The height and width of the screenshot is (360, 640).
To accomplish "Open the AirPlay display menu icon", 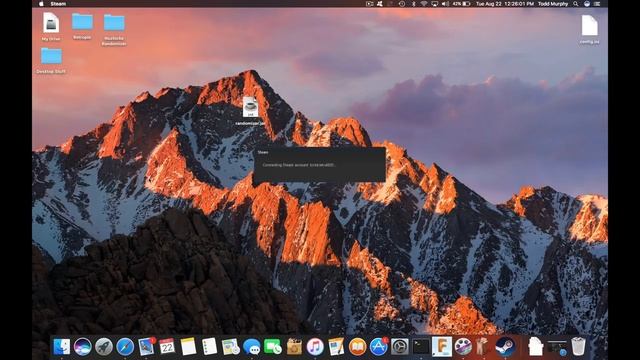I will 435,4.
